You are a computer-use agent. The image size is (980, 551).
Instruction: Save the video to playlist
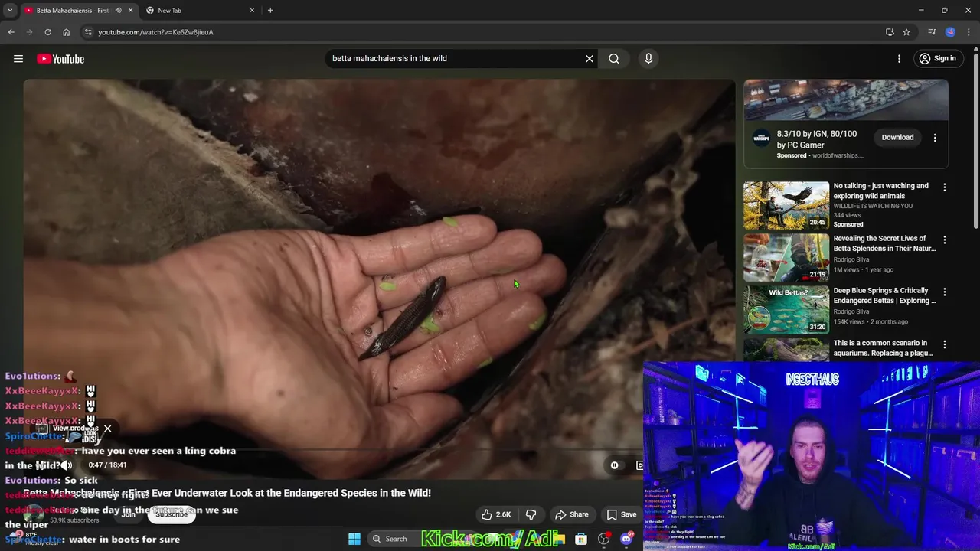click(621, 514)
